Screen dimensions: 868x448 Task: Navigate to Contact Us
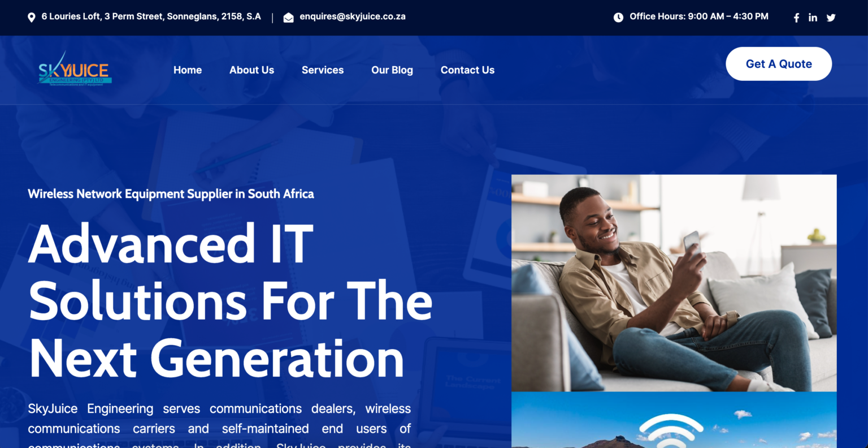[x=467, y=70]
